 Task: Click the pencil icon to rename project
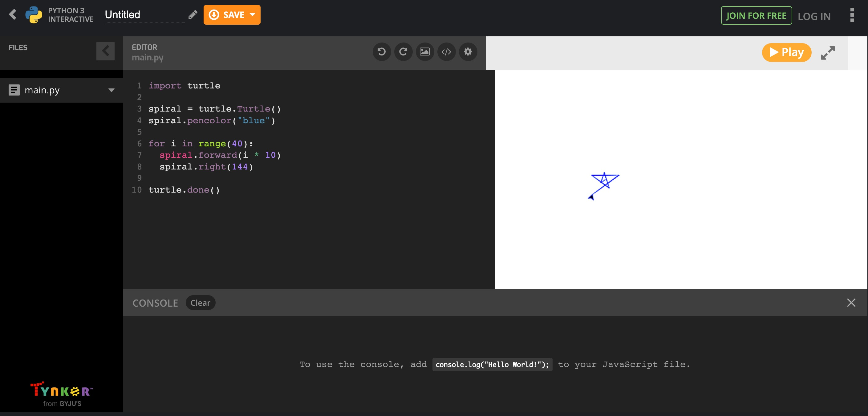[193, 15]
